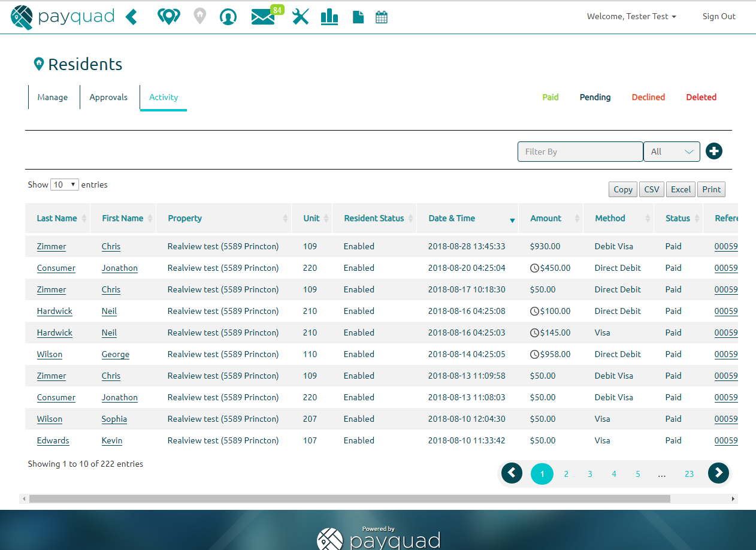The image size is (756, 550).
Task: Switch to the Approvals tab
Action: (x=108, y=96)
